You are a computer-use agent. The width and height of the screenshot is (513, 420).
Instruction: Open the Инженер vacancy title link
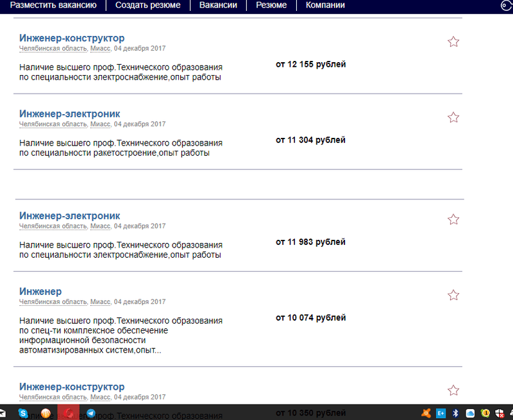[x=40, y=292]
